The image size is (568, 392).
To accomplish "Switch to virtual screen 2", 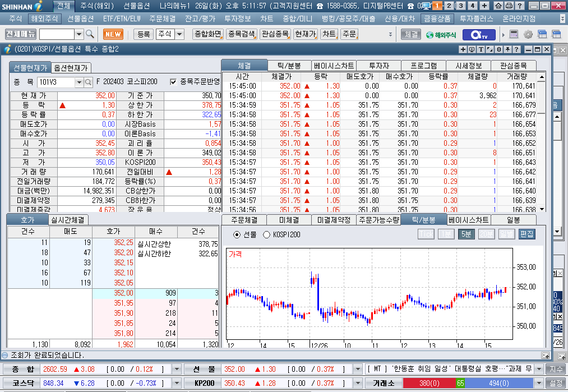I will click(449, 6).
